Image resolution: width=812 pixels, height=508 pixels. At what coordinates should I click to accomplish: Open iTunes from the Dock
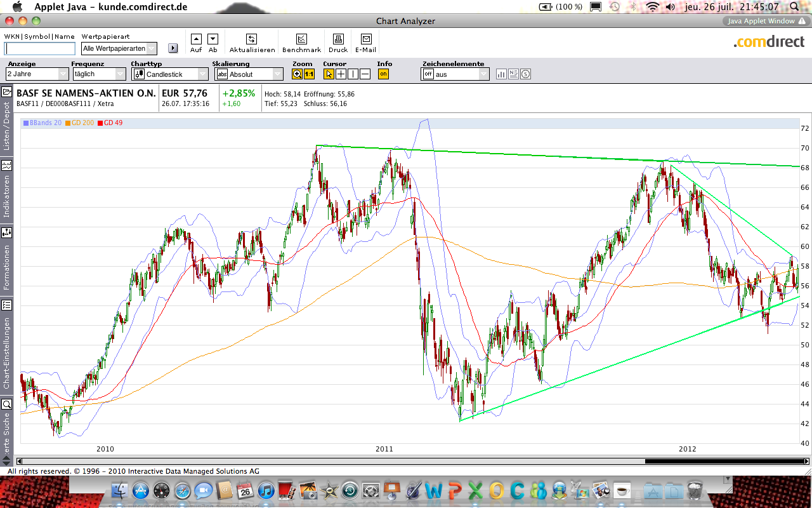tap(266, 490)
